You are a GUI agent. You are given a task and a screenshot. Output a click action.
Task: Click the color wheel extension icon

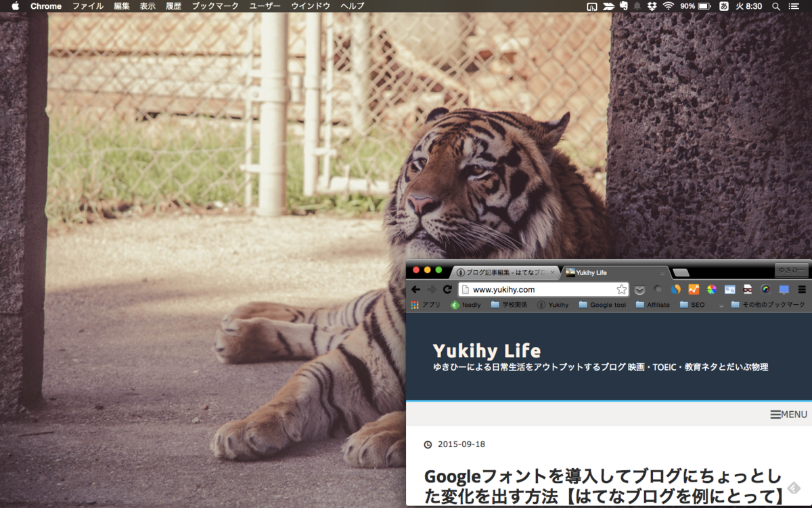710,289
